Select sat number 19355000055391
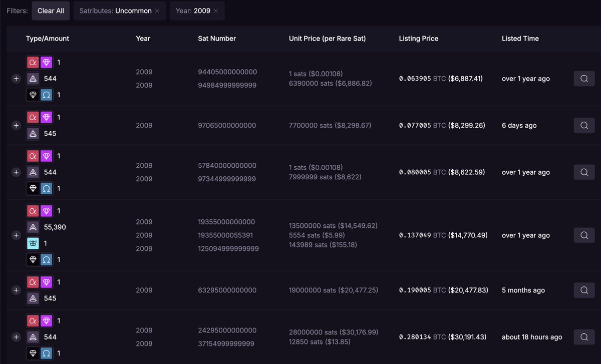Viewport: 601px width, 364px height. tap(226, 235)
